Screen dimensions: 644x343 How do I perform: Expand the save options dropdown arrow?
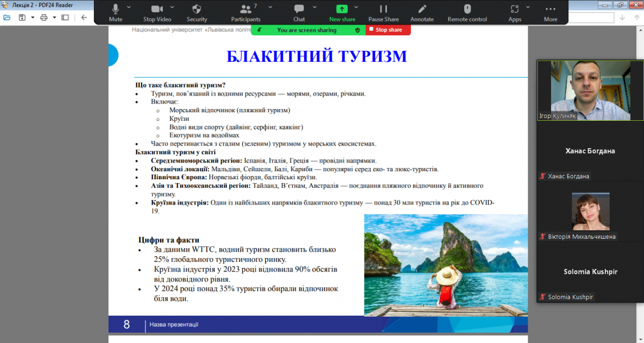point(33,18)
